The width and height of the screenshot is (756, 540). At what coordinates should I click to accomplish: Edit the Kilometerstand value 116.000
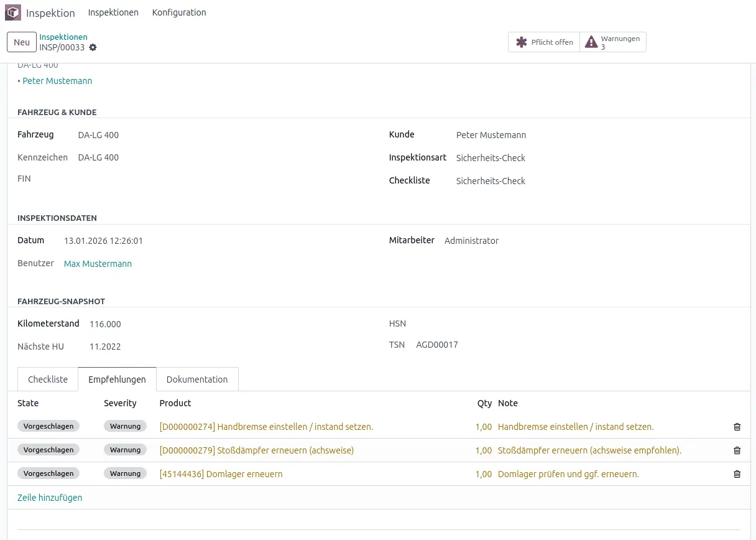click(105, 324)
